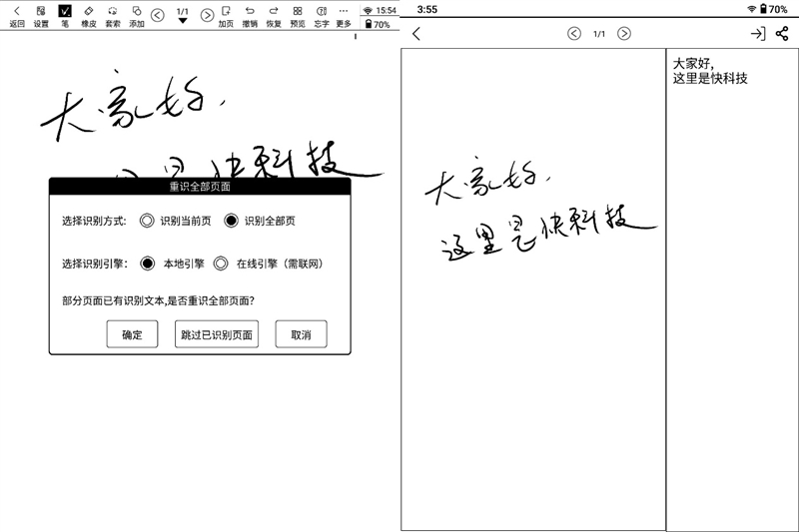Screen dimensions: 799x532
Task: Choose 本地引擎 local engine radio
Action: pyautogui.click(x=147, y=264)
